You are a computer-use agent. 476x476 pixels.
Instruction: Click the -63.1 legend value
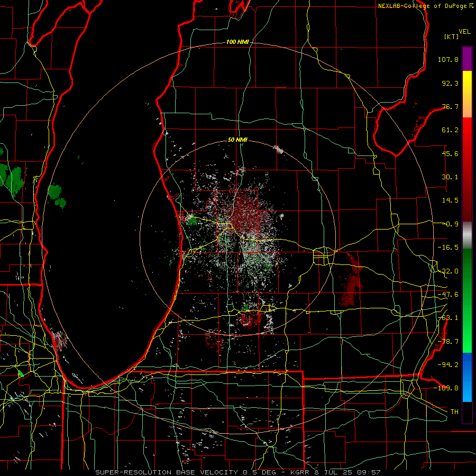coord(448,318)
